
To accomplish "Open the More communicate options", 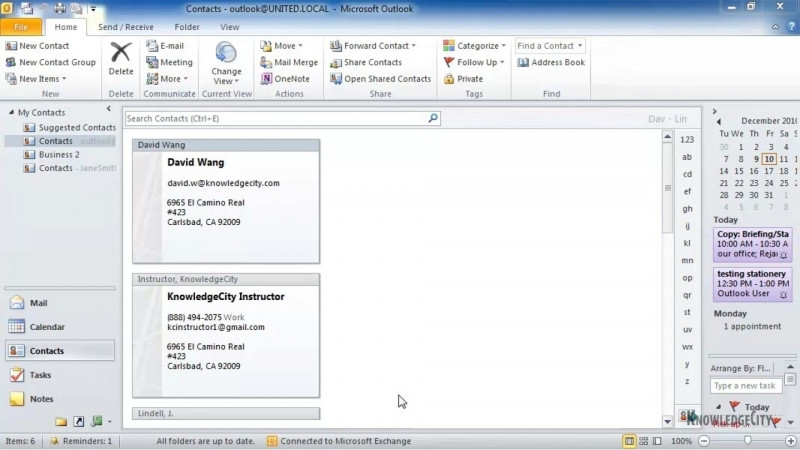I will pos(167,79).
